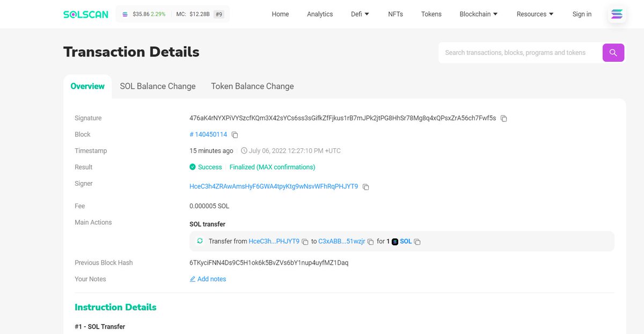Click the #1 - SOL Transfer instruction
The image size is (644, 334).
pos(100,326)
